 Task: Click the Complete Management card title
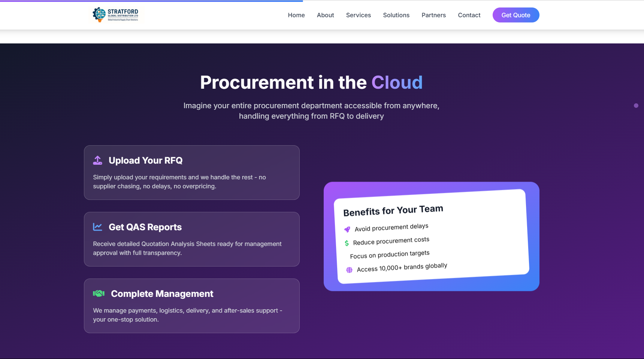tap(162, 294)
